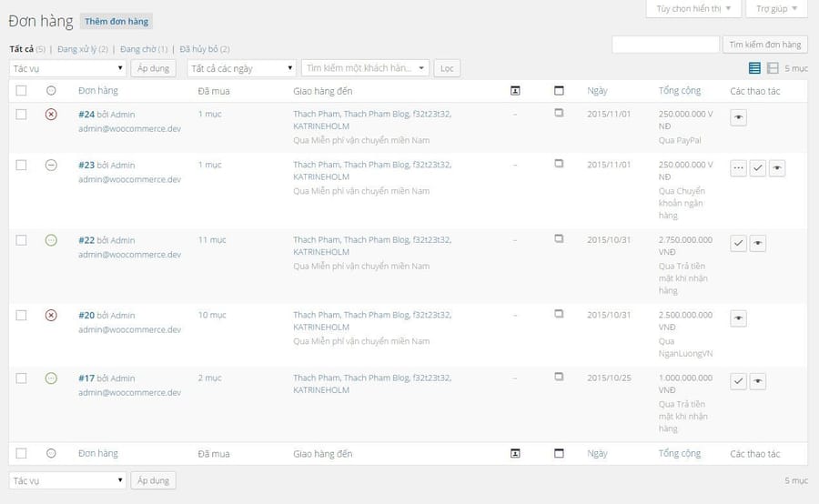Filter by Đang xử lý orders
819x504 pixels.
click(83, 49)
